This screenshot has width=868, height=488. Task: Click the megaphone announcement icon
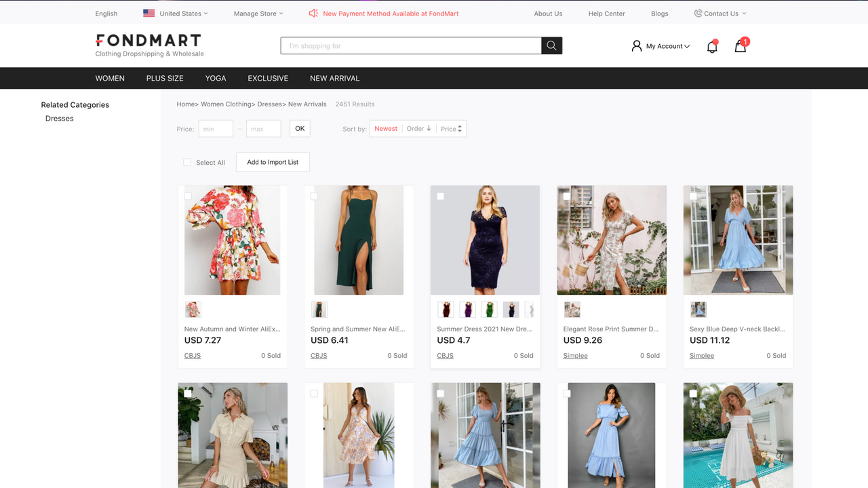[x=313, y=13]
